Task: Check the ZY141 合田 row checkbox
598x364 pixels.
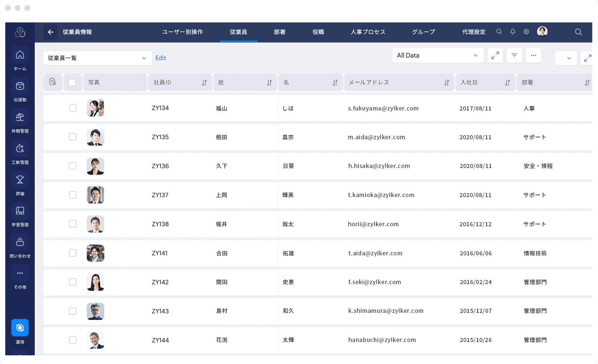Action: [x=73, y=253]
